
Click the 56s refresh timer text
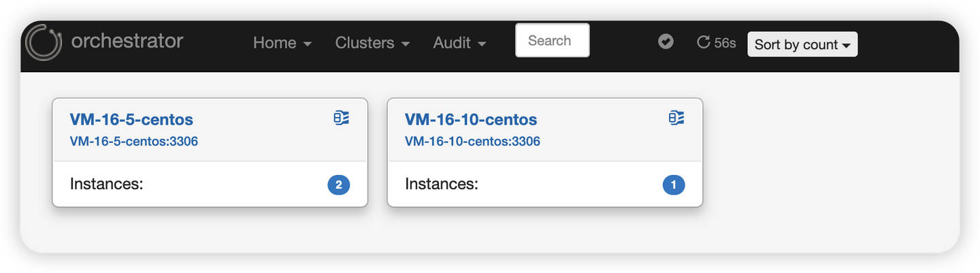point(725,43)
